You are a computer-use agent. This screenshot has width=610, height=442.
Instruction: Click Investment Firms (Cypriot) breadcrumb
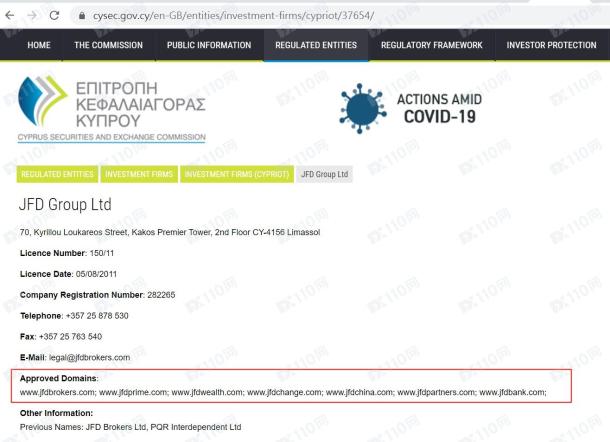pos(237,174)
